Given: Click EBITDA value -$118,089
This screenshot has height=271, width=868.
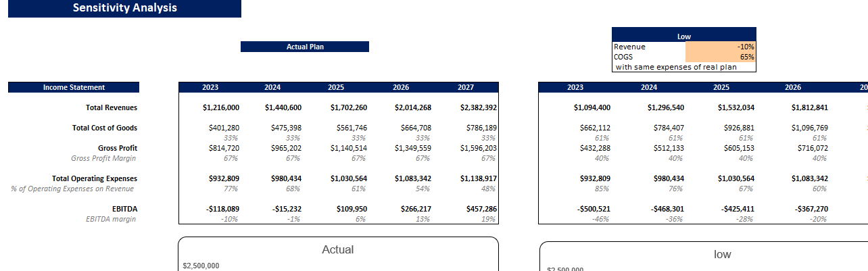Looking at the screenshot, I should coord(222,209).
